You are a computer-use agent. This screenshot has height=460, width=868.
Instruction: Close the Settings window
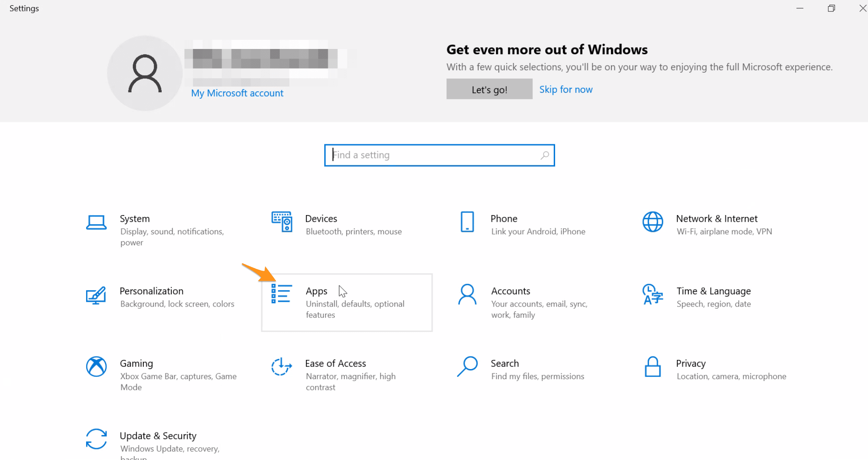pos(862,8)
